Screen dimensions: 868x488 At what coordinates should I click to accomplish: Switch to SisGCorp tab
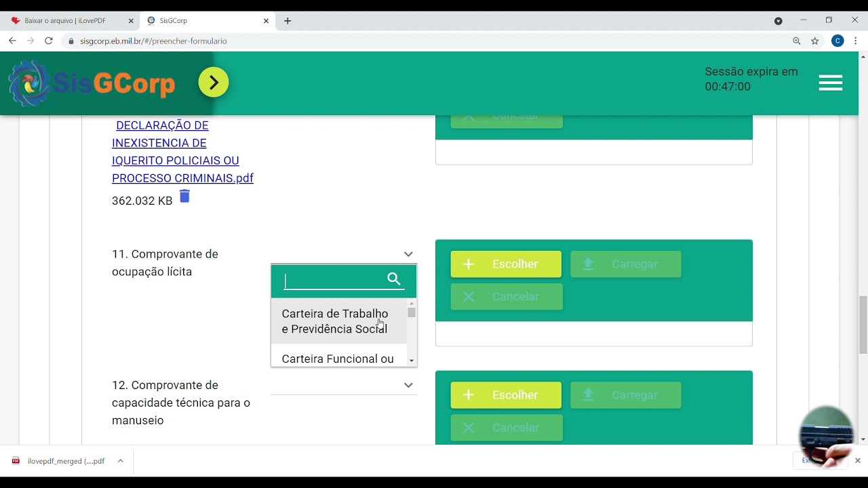[208, 21]
